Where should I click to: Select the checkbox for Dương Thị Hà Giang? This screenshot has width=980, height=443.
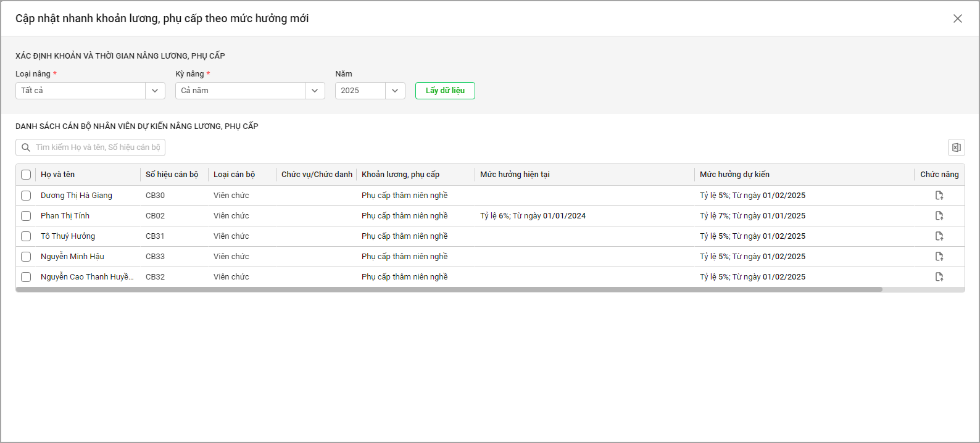26,196
